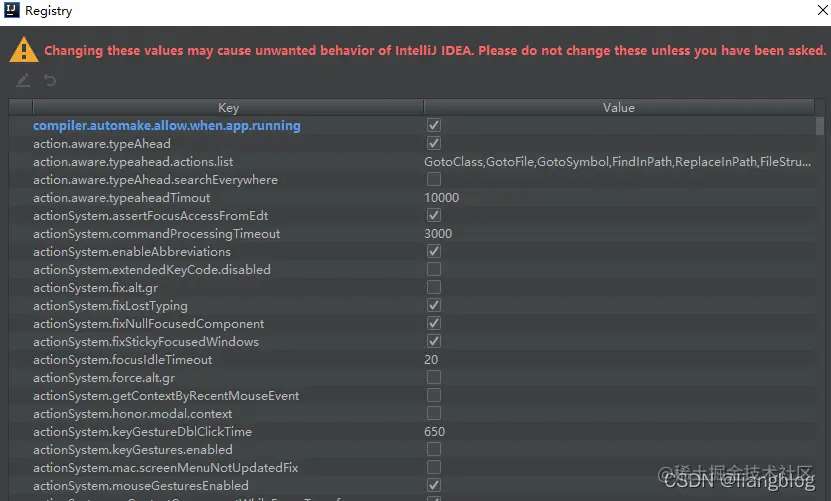Toggle actionSystem.assertFocusAccessFromEdt checkbox
This screenshot has width=831, height=501.
[434, 215]
